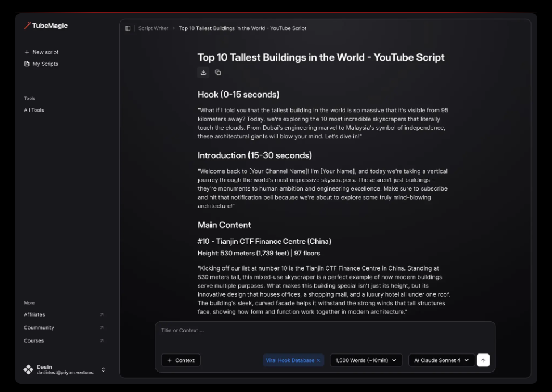Image resolution: width=552 pixels, height=392 pixels.
Task: Click the Height: 530 meters line
Action: pyautogui.click(x=259, y=253)
